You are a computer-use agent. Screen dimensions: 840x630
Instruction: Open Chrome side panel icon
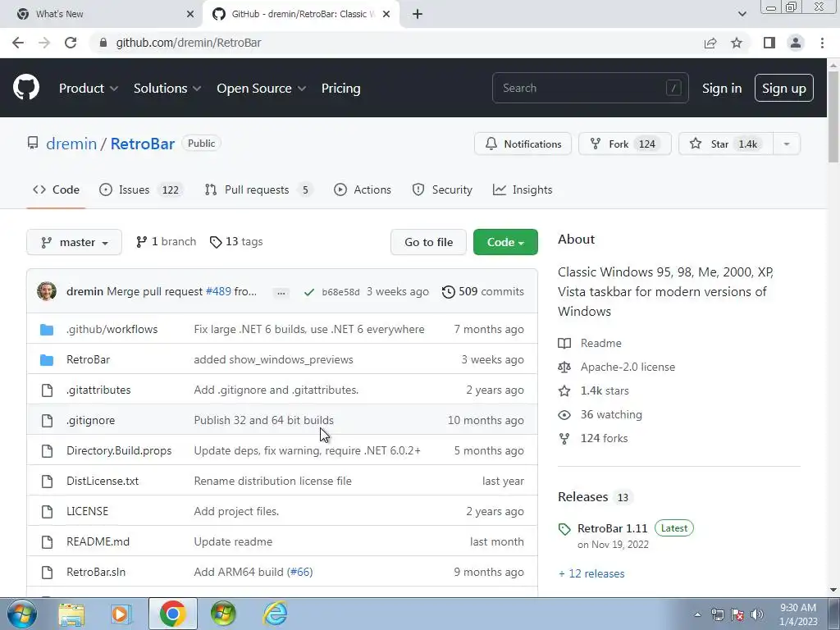click(769, 43)
